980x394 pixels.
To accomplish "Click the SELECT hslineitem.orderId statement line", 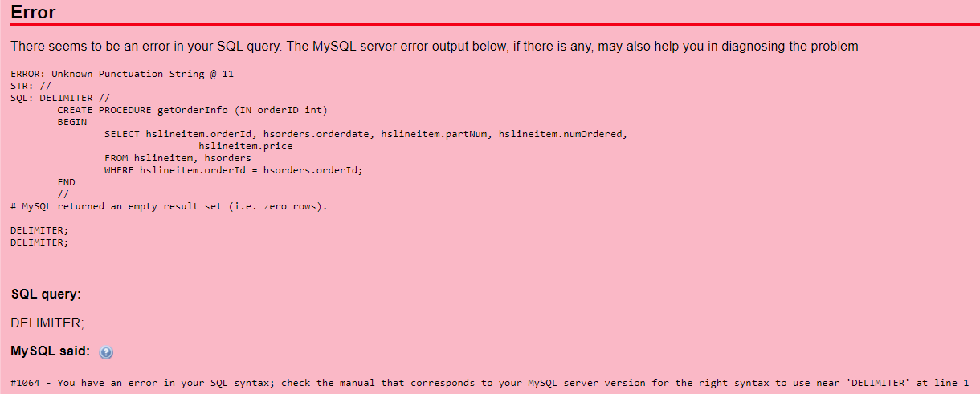I will coord(365,134).
